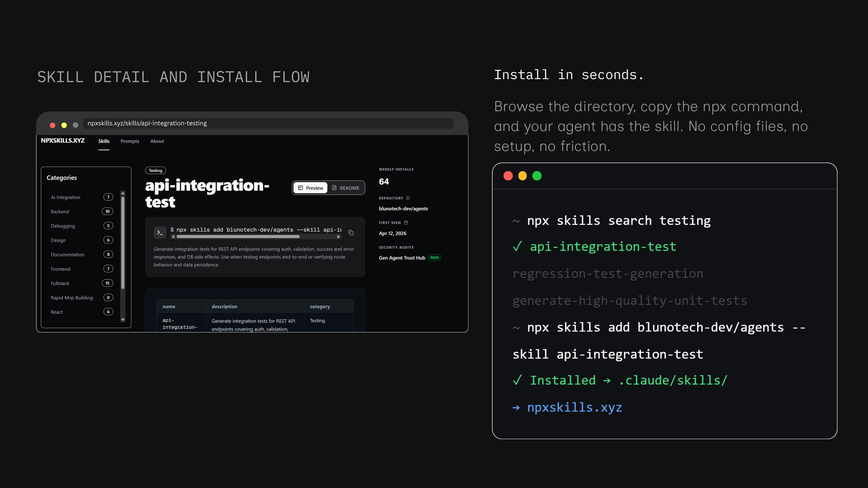This screenshot has height=488, width=868.
Task: Open the About nav tab
Action: [x=157, y=141]
